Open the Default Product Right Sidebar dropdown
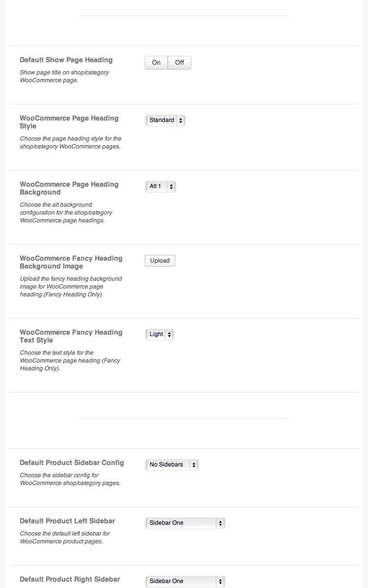 tap(185, 581)
